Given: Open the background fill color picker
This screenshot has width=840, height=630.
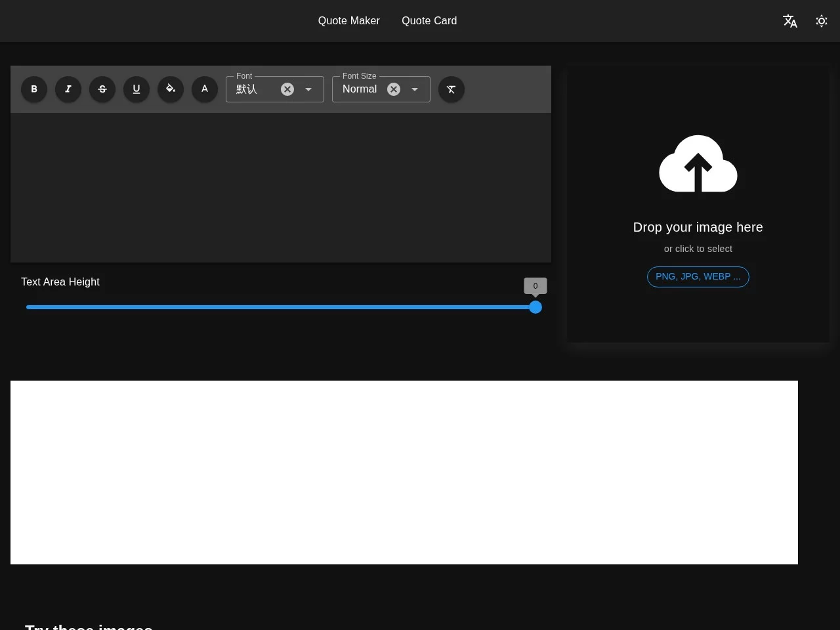Looking at the screenshot, I should [171, 89].
